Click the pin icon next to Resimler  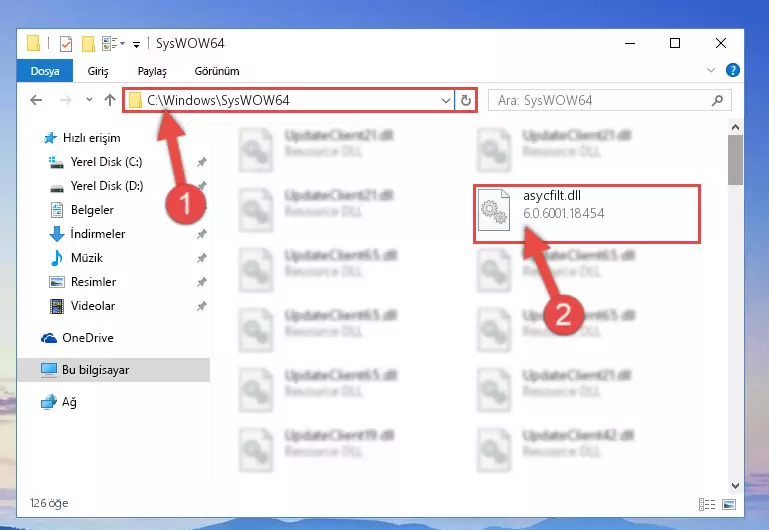[202, 282]
